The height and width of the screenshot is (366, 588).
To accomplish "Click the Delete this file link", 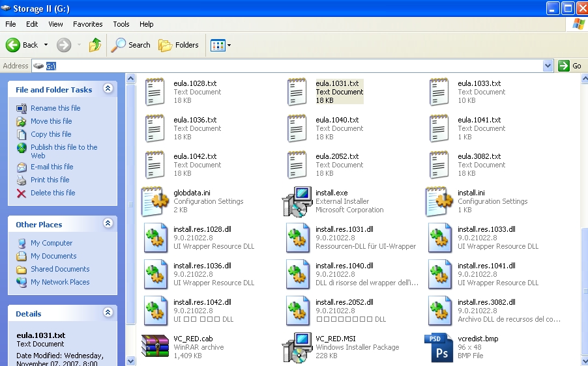I will coord(53,193).
